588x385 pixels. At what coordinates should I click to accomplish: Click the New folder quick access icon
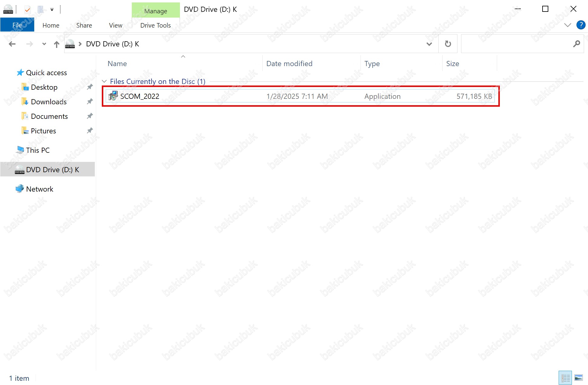coord(41,10)
